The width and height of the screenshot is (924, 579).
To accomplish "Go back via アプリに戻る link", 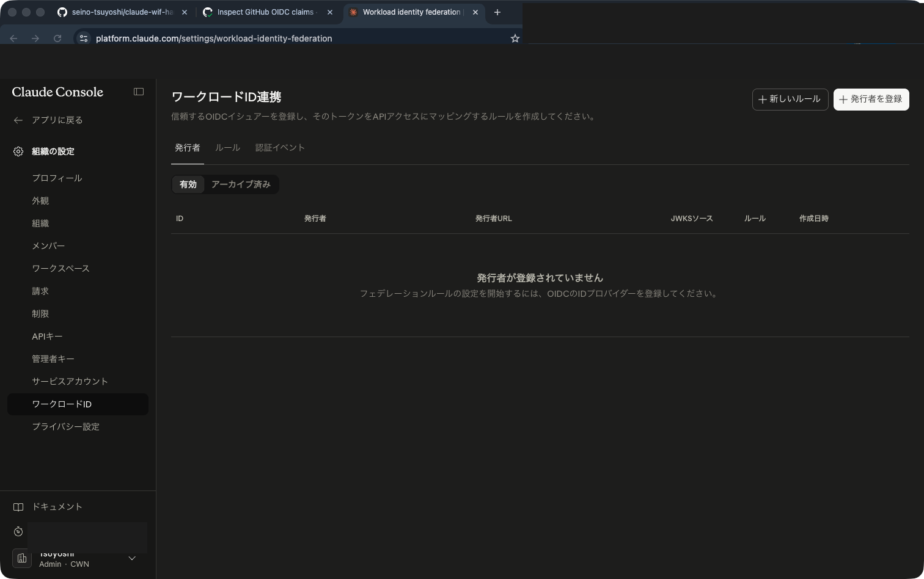I will click(x=57, y=120).
